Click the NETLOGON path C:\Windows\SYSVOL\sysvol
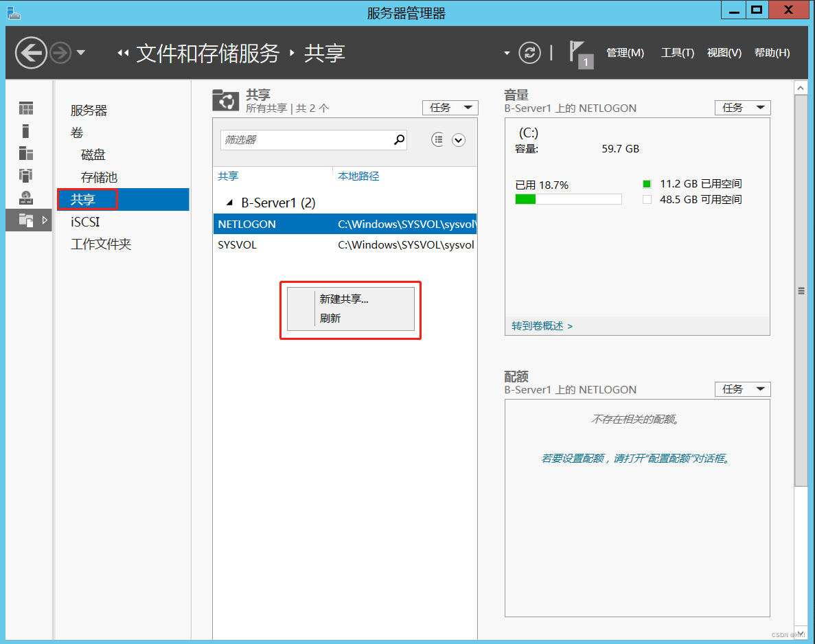The width and height of the screenshot is (815, 644). (x=407, y=224)
